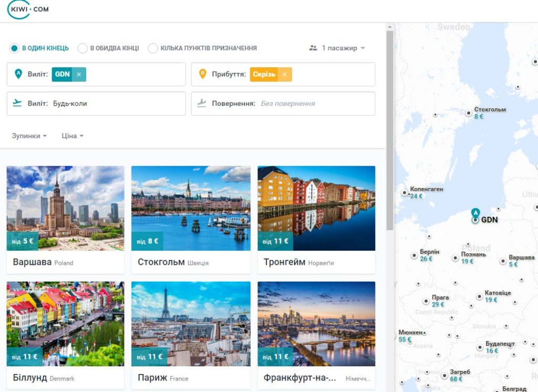
Task: Select the Стокгольм map marker
Action: point(469,113)
